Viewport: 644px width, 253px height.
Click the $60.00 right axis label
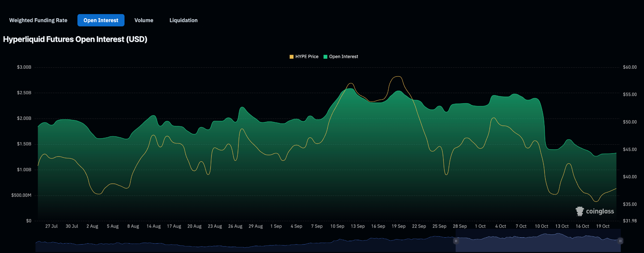point(630,67)
